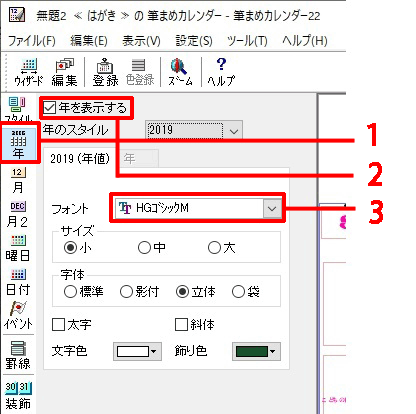
Task: Uncheck the 年を表示する checkbox
Action: pyautogui.click(x=50, y=108)
